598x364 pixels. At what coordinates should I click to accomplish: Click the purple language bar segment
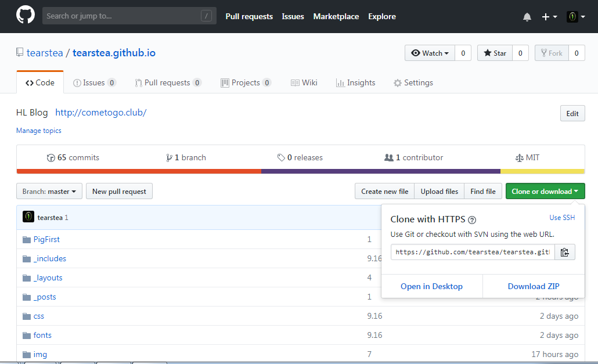coord(381,171)
